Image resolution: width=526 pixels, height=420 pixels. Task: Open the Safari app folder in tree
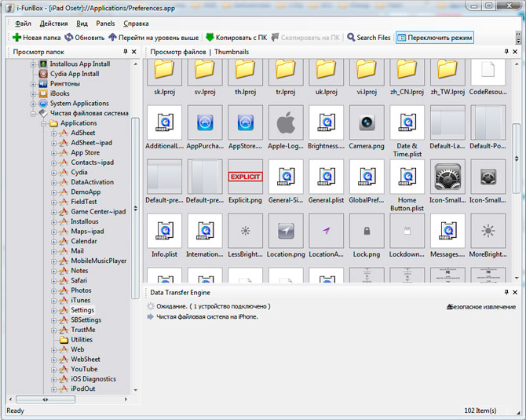(79, 280)
